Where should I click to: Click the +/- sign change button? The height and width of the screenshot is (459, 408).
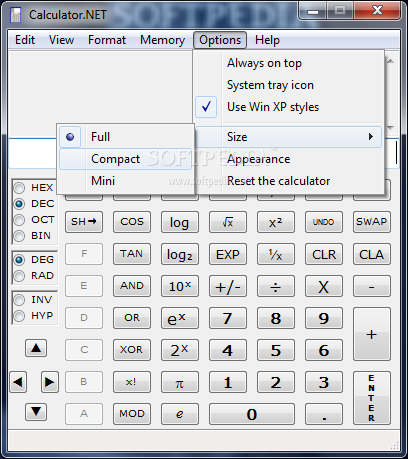pos(228,286)
